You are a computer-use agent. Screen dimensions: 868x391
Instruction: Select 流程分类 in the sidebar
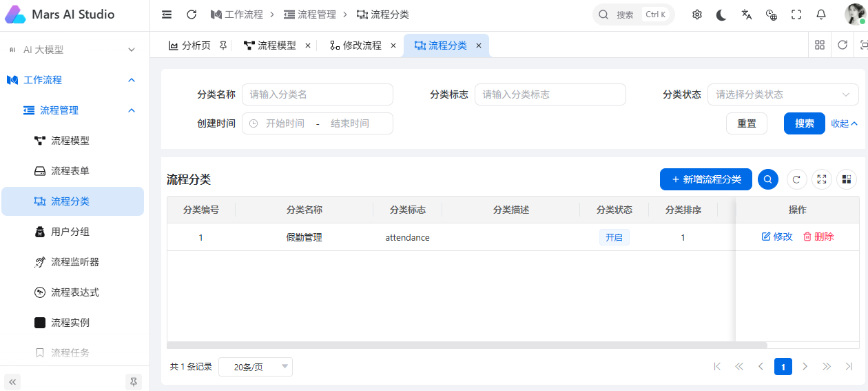[72, 201]
